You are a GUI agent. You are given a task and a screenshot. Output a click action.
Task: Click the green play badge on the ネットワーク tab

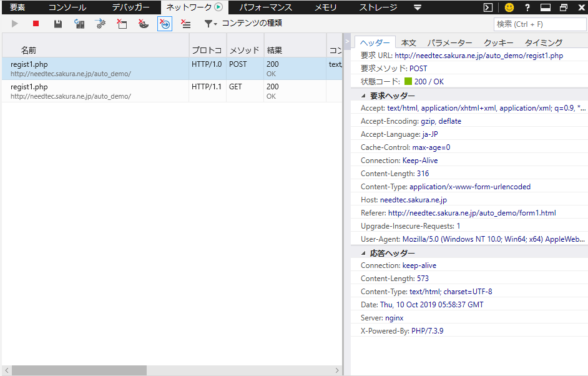(218, 7)
